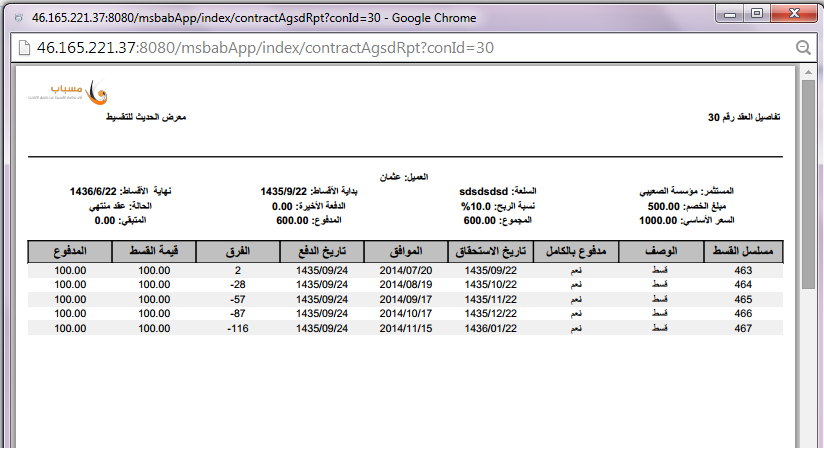Image resolution: width=824 pixels, height=450 pixels.
Task: Click description قسط in row 465
Action: 660,299
